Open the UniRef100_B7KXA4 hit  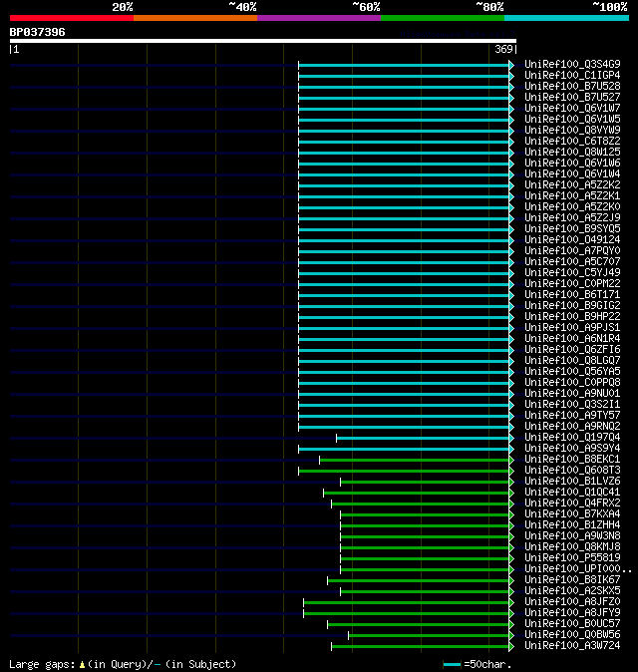[572, 513]
